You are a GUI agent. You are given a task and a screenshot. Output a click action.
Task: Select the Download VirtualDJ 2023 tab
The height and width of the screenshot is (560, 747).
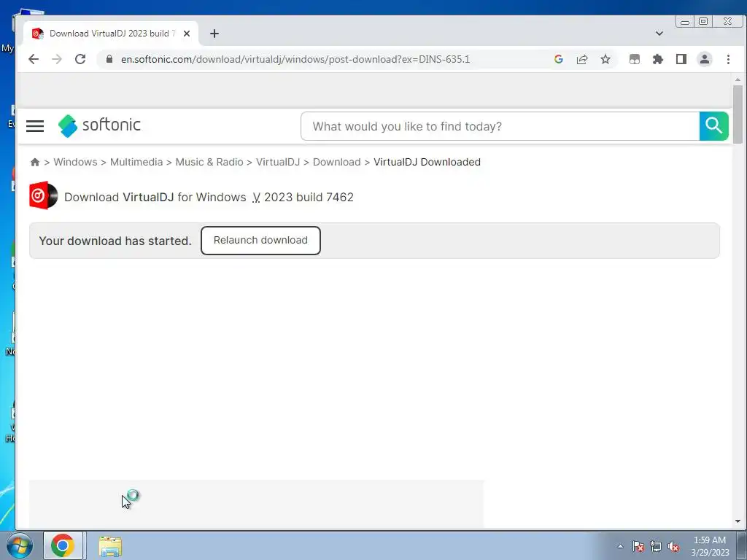pos(109,34)
